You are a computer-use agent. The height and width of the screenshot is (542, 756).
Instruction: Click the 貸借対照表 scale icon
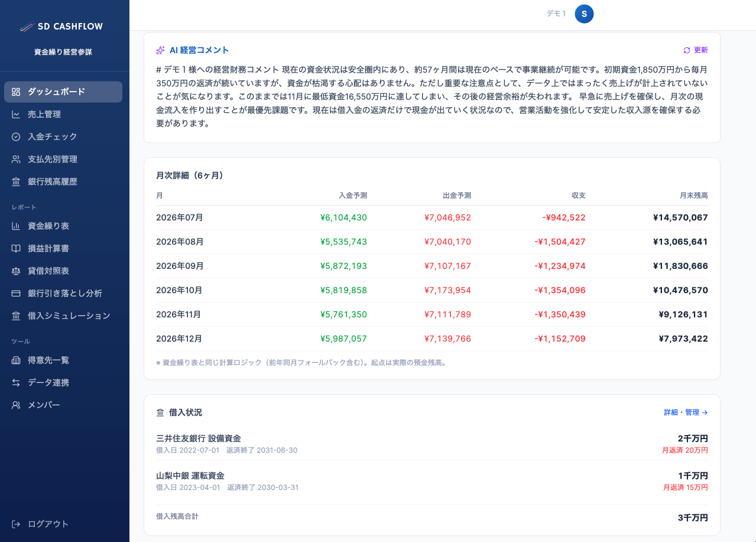[x=16, y=271]
